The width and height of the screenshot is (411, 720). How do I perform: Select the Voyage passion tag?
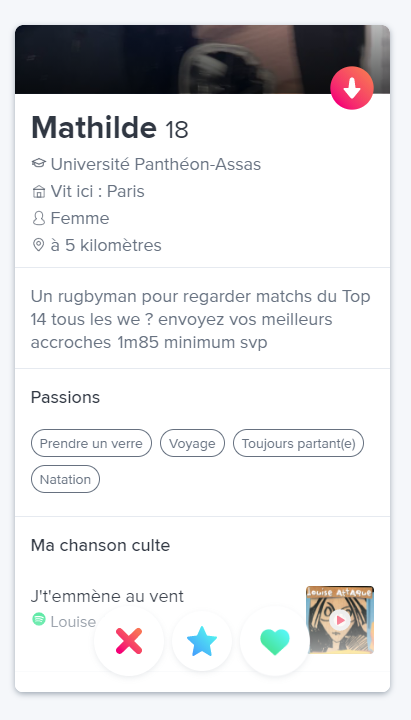pos(192,443)
